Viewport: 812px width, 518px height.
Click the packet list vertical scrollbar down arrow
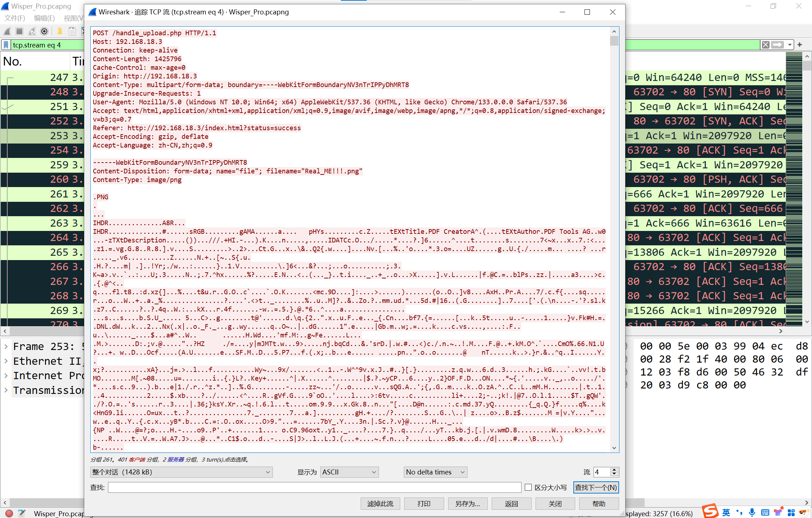pyautogui.click(x=807, y=322)
